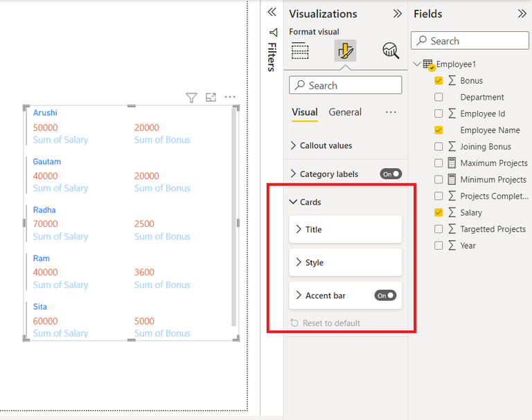Click the multi-row card vertical scrollbar
The height and width of the screenshot is (420, 532).
click(233, 217)
